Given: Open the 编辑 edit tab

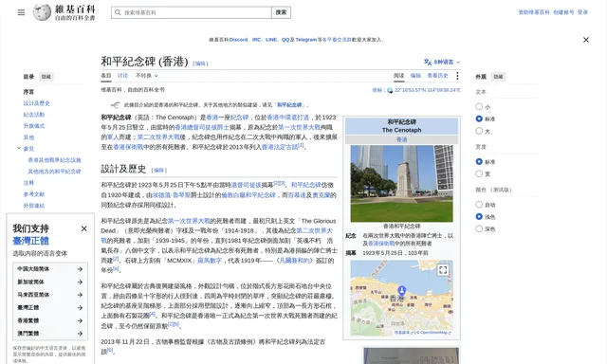Looking at the screenshot, I should (x=415, y=76).
